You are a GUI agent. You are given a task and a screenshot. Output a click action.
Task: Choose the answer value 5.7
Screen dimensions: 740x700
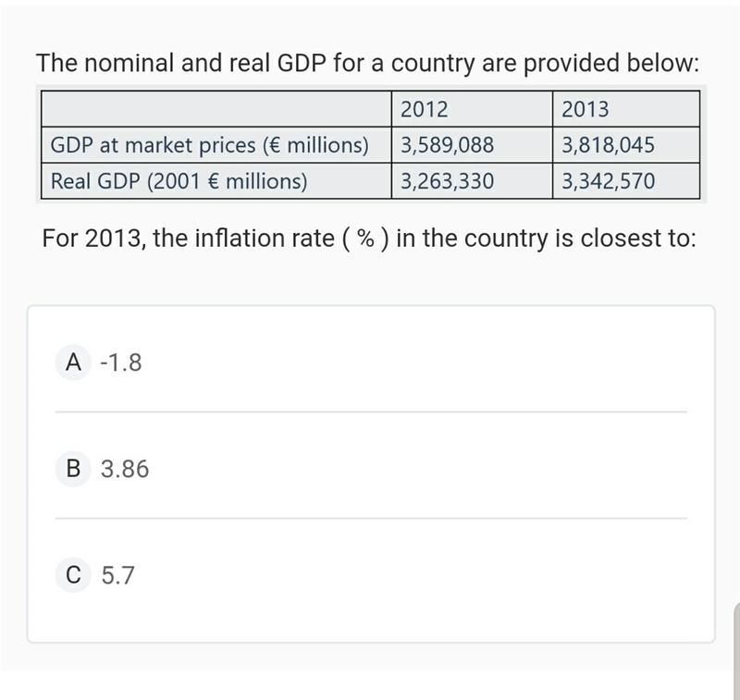(x=118, y=575)
